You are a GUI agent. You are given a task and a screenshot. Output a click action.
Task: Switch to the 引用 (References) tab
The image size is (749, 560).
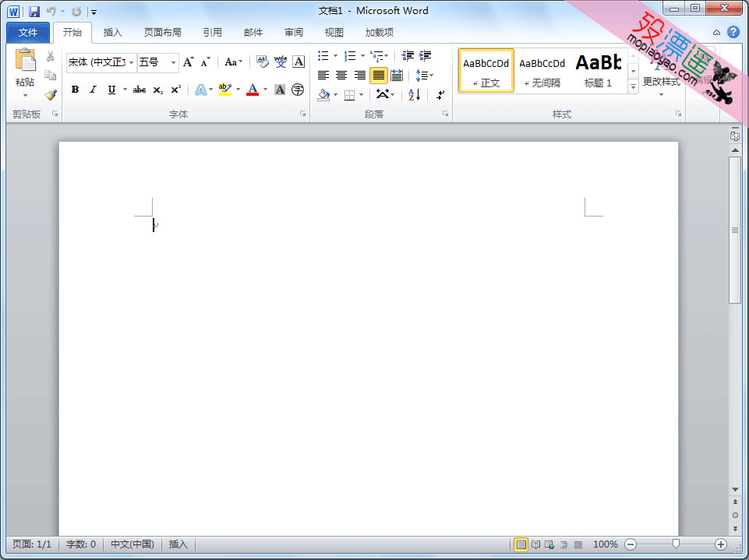coord(213,33)
